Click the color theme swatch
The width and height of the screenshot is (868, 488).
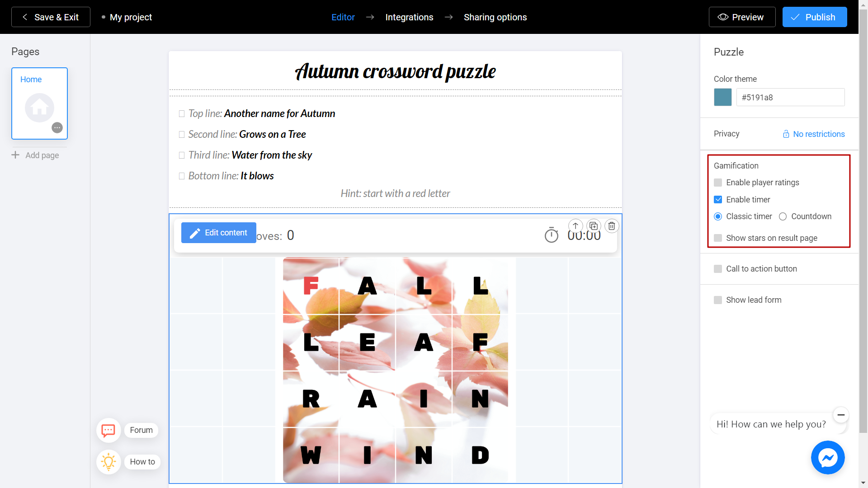[723, 98]
